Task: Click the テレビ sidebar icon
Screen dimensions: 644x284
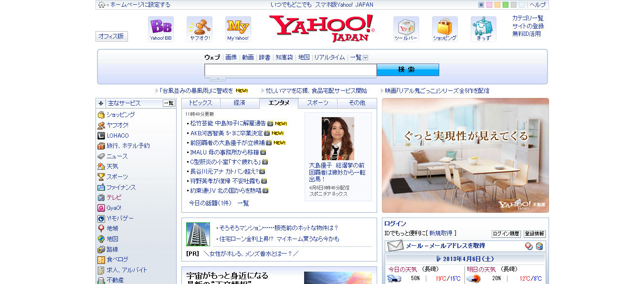Action: pyautogui.click(x=101, y=197)
